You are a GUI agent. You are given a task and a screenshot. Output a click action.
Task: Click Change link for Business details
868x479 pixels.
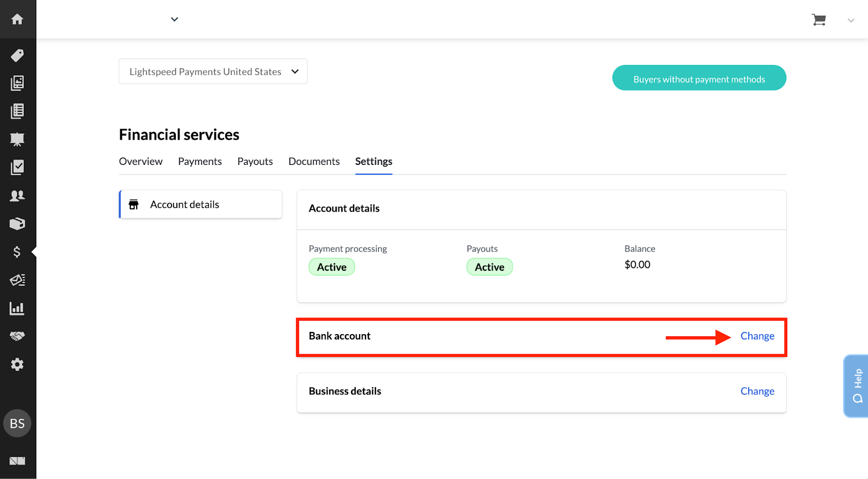click(x=757, y=392)
